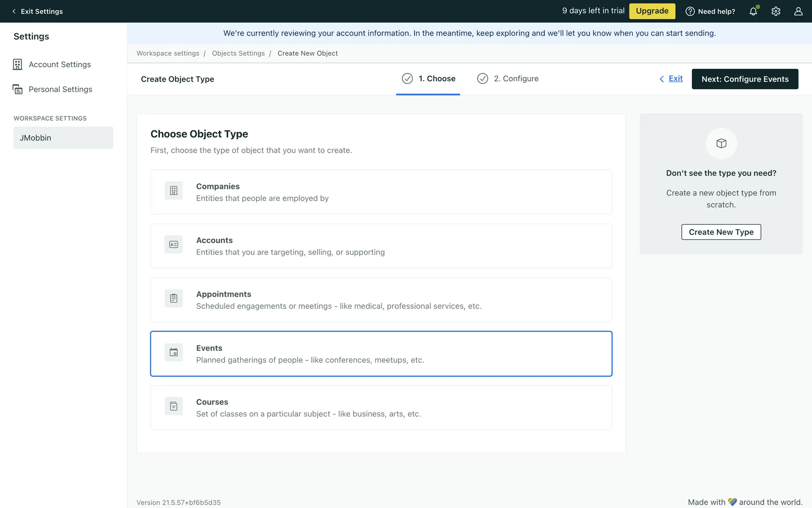Click the Companies building icon
Viewport: 812px width, 508px height.
pyautogui.click(x=173, y=191)
